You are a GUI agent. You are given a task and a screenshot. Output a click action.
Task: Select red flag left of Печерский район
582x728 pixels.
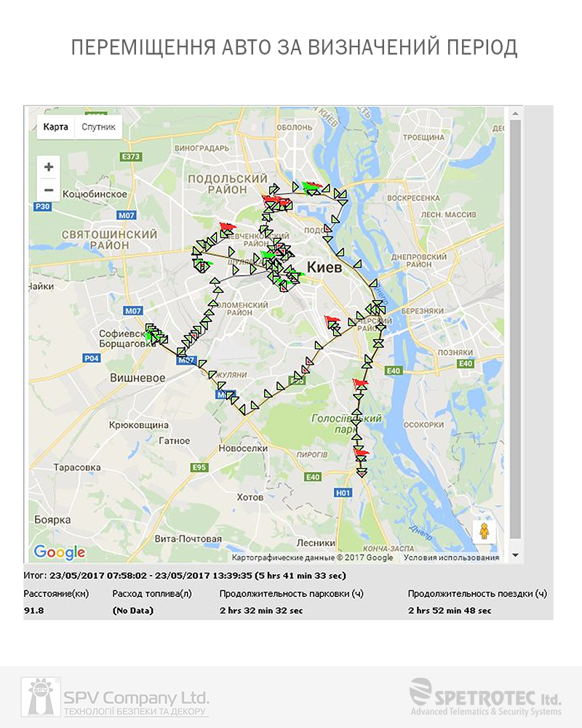coord(332,320)
